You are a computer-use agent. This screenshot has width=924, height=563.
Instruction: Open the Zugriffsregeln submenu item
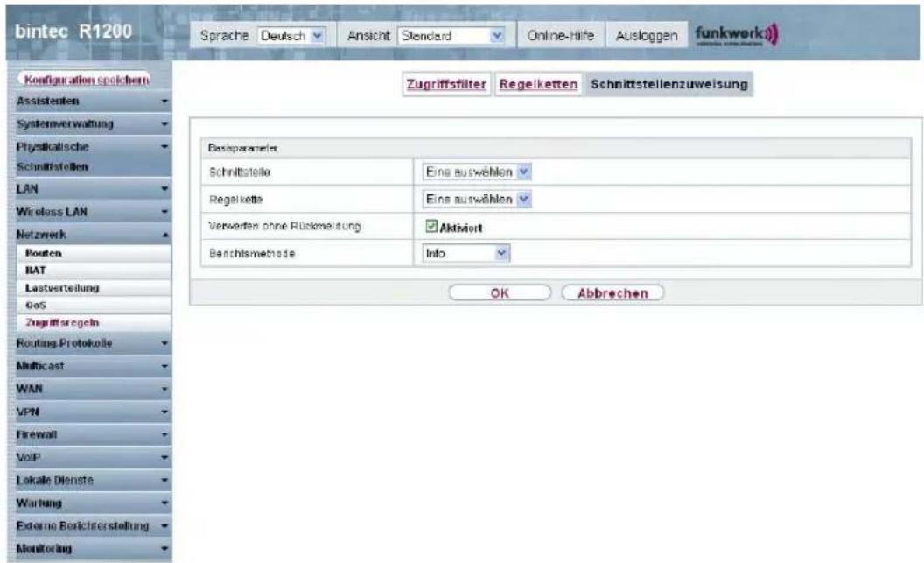(x=94, y=322)
